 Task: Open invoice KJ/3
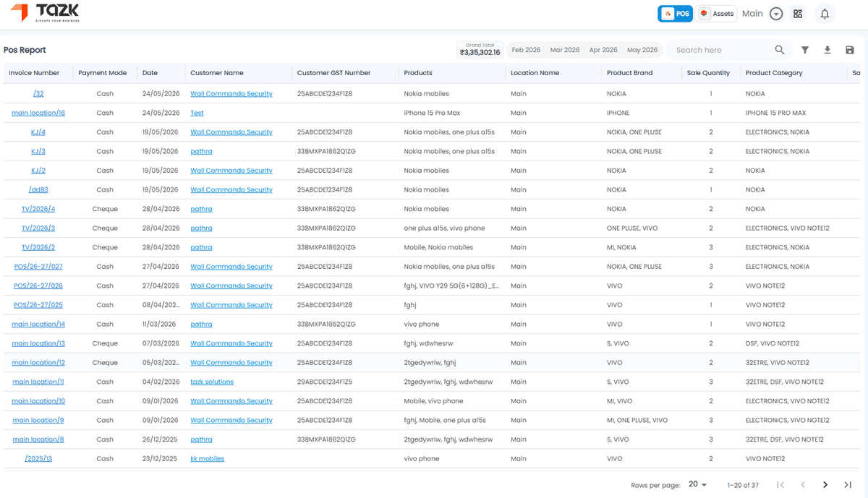pyautogui.click(x=38, y=152)
